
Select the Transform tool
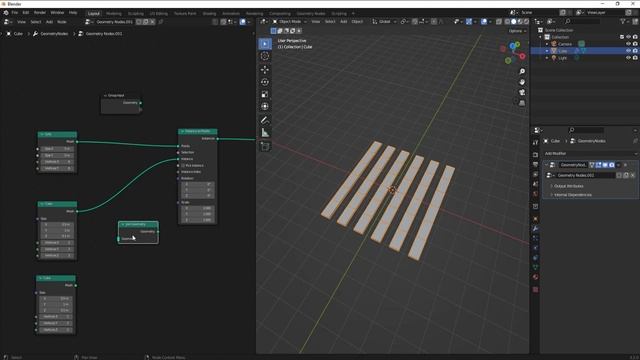pos(265,107)
